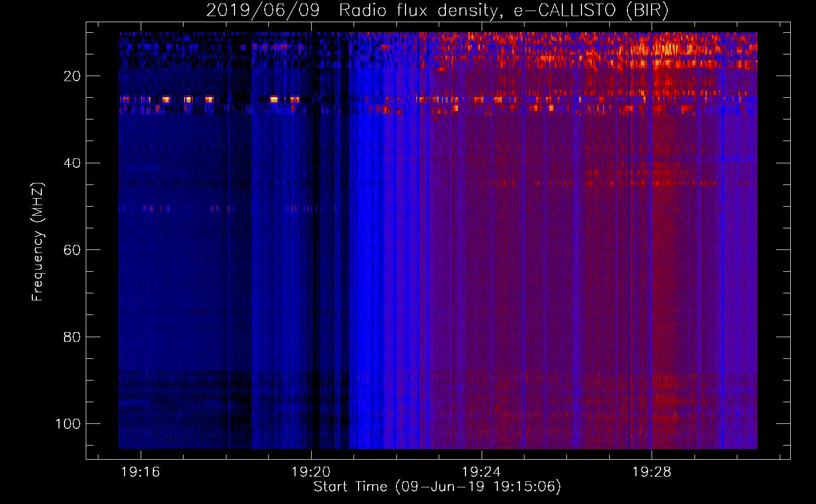This screenshot has width=816, height=504.
Task: Click the '20' frequency tick label
Action: click(x=72, y=76)
